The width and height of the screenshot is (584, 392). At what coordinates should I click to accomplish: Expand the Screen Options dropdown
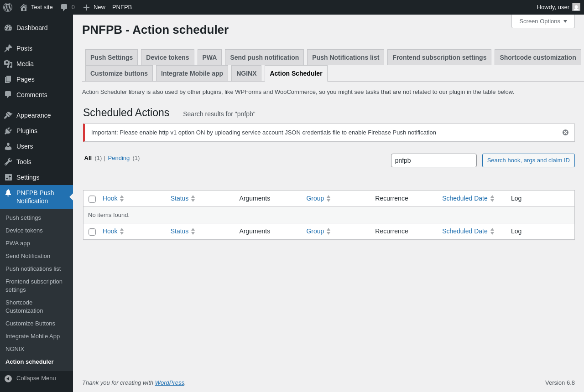click(543, 21)
